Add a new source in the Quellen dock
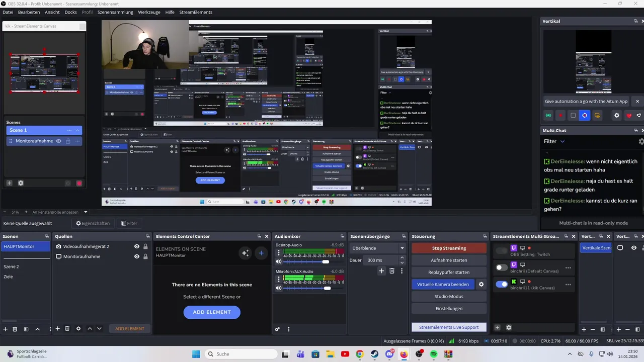The image size is (644, 362). coord(57,329)
